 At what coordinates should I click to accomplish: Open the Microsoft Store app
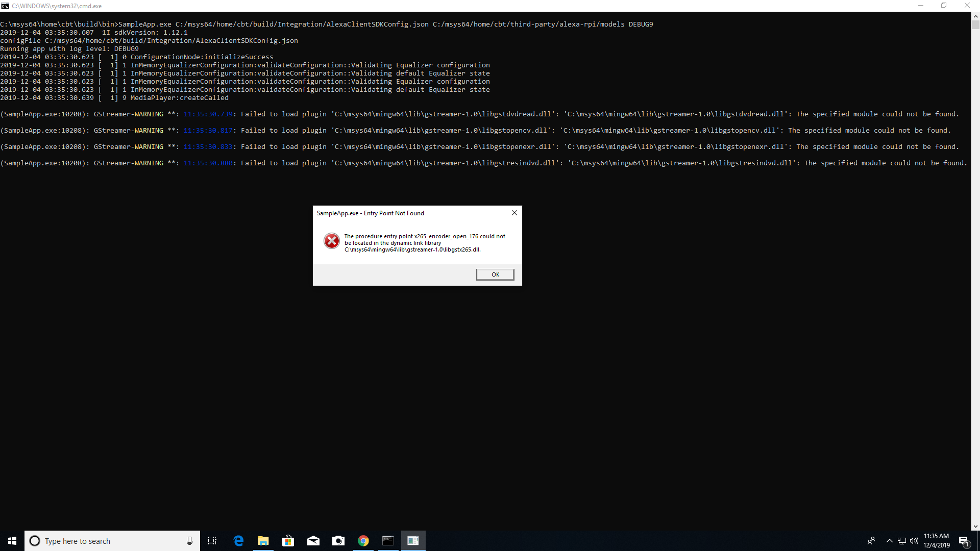[288, 540]
